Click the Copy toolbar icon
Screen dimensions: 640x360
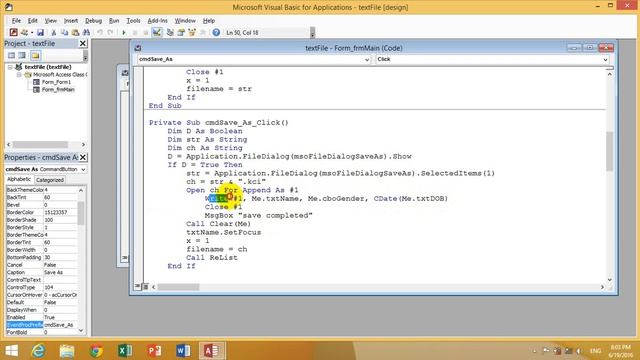[x=64, y=32]
